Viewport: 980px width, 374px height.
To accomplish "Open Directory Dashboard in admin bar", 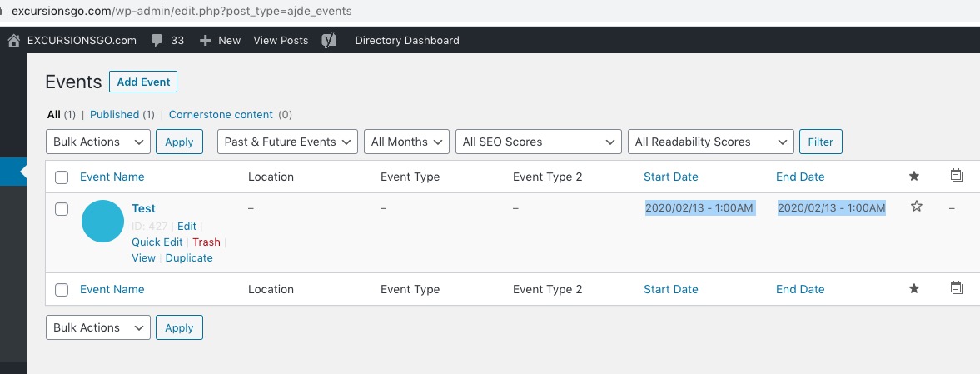I will click(x=406, y=40).
